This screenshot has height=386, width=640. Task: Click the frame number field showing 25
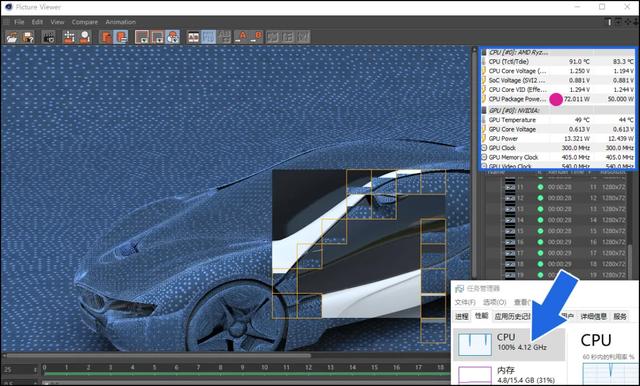20,370
